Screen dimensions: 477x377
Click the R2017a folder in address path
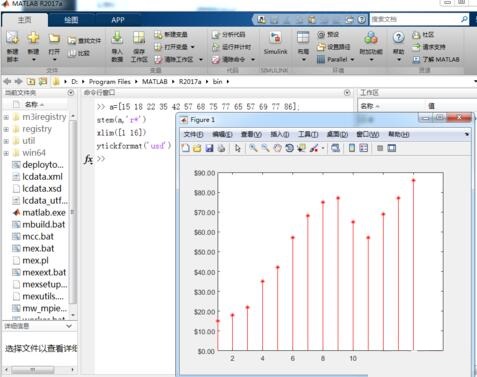pos(190,82)
